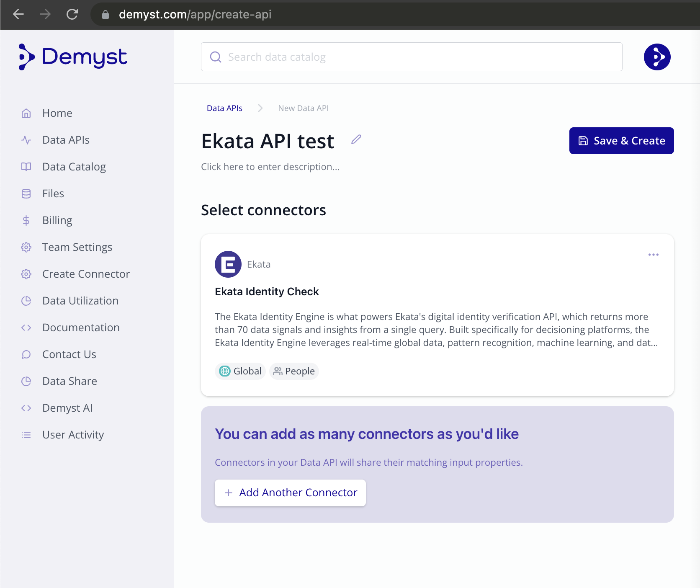Open the three-dot menu on the Ekata card
700x588 pixels.
pyautogui.click(x=654, y=255)
